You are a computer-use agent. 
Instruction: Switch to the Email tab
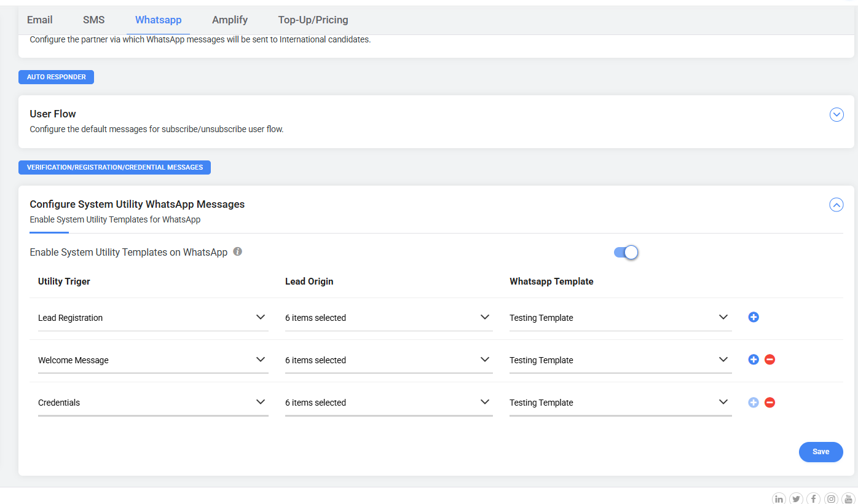(x=40, y=20)
